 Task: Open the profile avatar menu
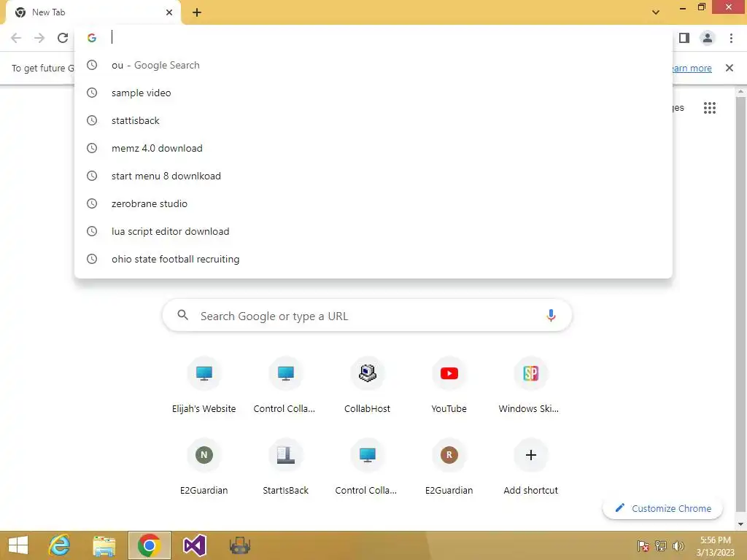708,38
